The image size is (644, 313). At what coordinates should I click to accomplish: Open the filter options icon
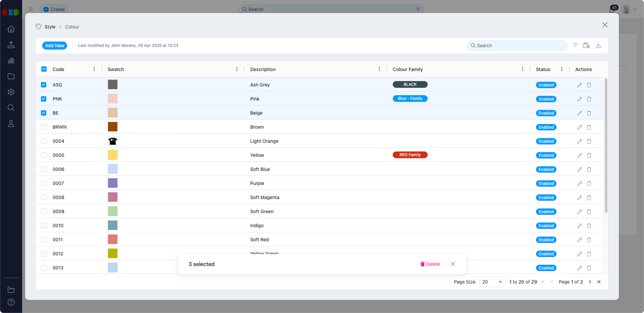[x=575, y=45]
